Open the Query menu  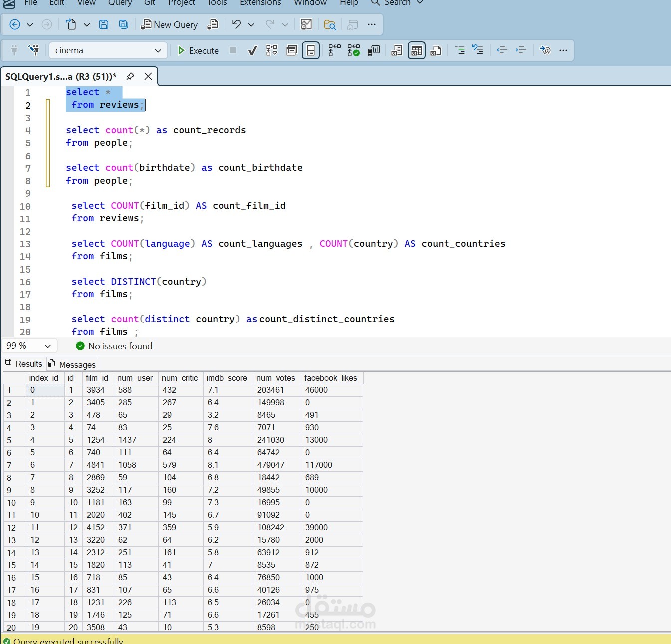click(x=120, y=3)
